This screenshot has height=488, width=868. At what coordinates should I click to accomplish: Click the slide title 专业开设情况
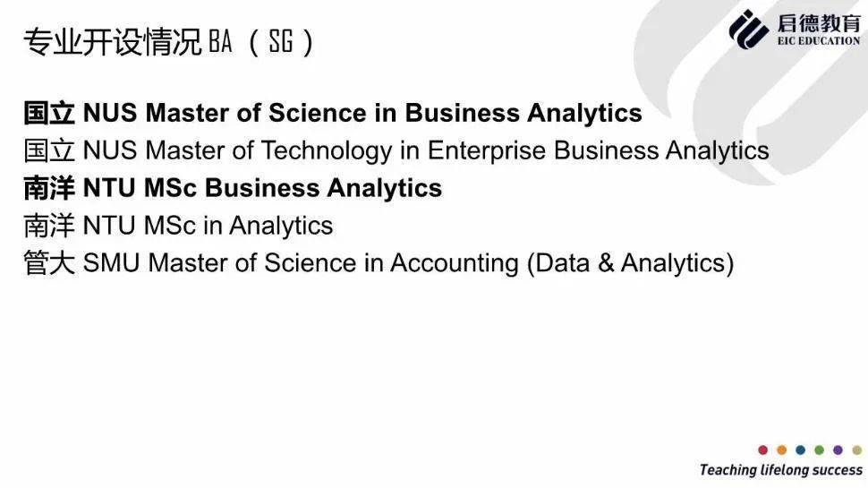pos(112,43)
